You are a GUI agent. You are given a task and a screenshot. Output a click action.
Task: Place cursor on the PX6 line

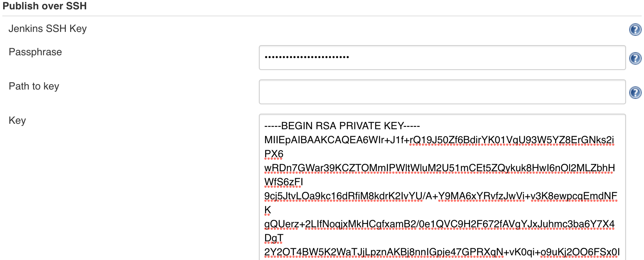[x=274, y=154]
